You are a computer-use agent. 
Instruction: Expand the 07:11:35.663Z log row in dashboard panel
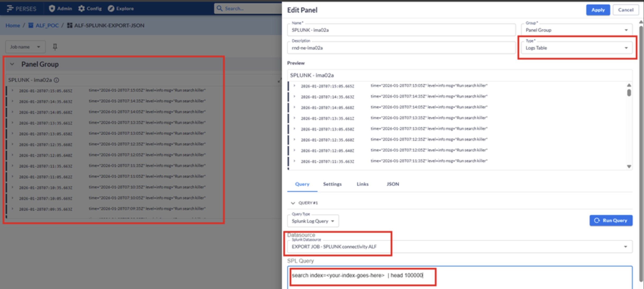click(x=12, y=166)
